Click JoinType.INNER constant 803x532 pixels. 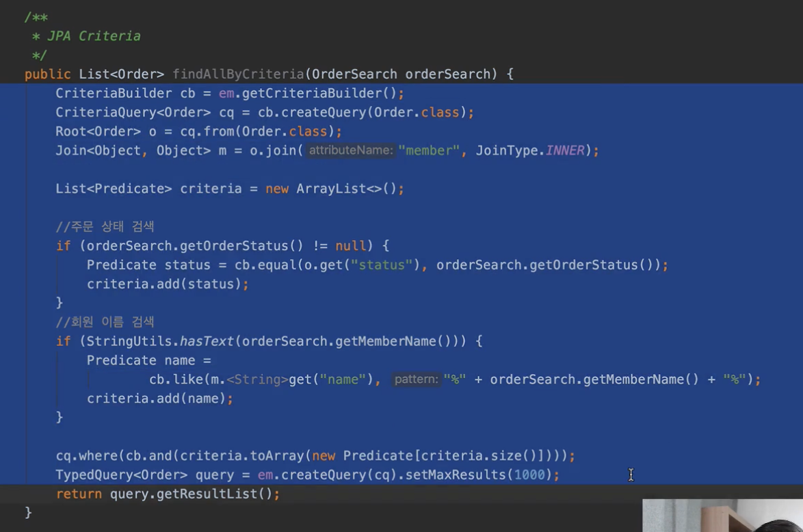click(531, 150)
